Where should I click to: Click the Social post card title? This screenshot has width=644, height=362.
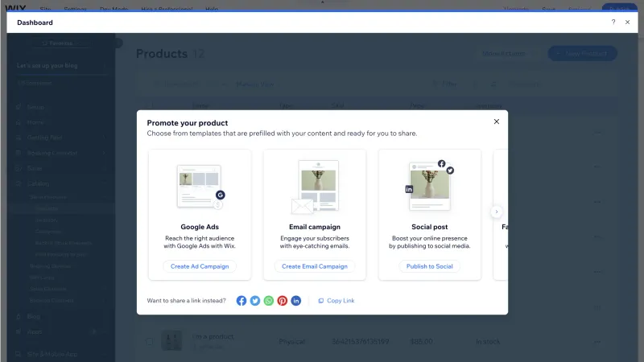click(x=430, y=227)
